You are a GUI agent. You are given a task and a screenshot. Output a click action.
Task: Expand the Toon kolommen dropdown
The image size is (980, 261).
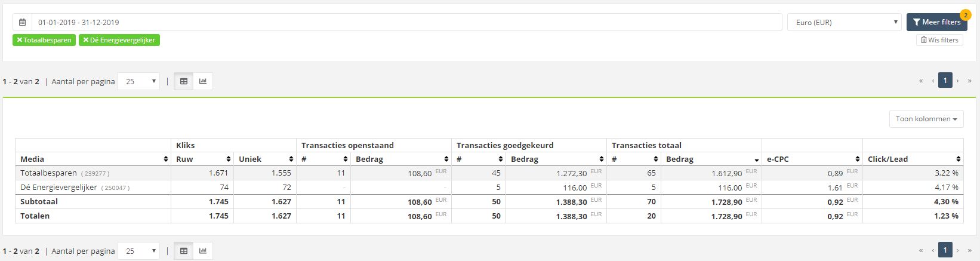(926, 119)
